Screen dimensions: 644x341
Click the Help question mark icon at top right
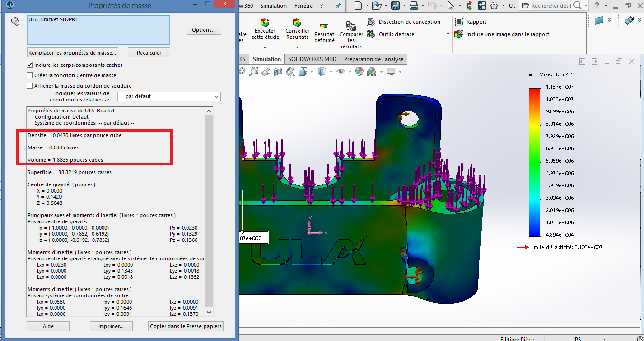597,6
